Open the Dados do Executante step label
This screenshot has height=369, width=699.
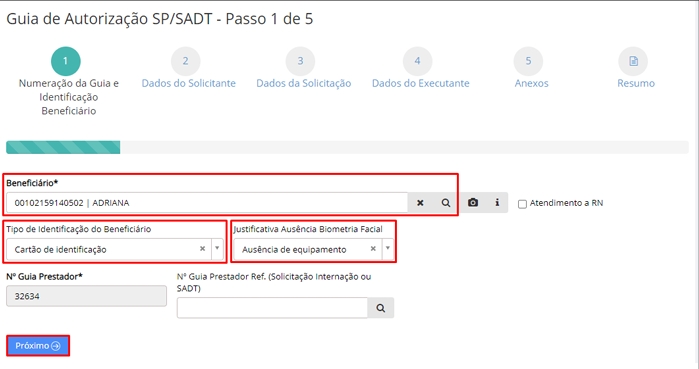(421, 83)
